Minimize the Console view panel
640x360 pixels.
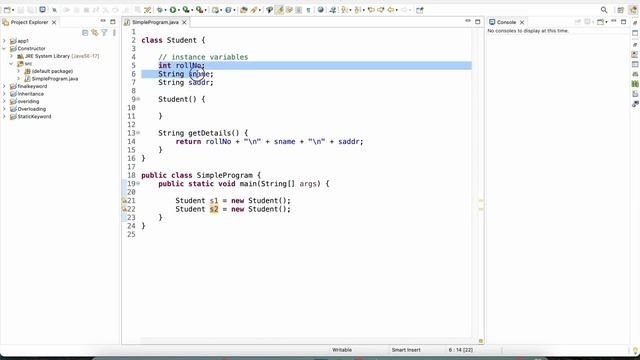point(613,22)
